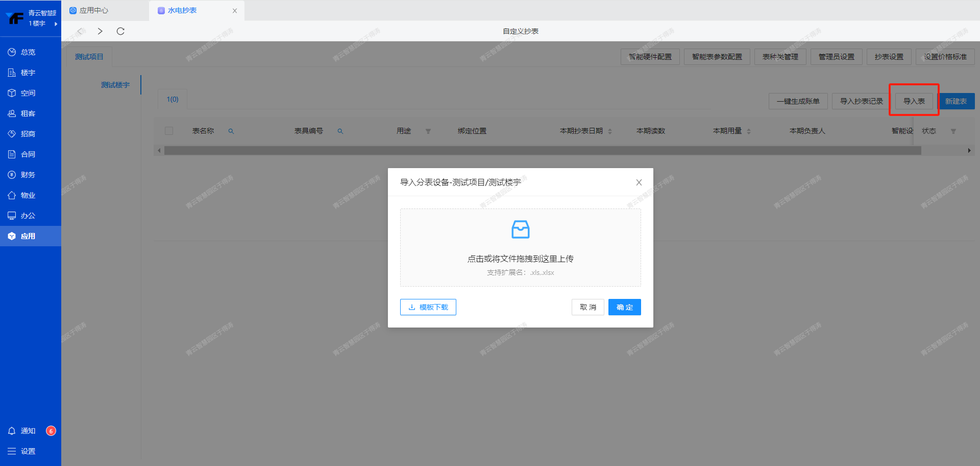Viewport: 980px width, 466px height.
Task: Click the search icon beside 表名称
Action: tap(231, 131)
